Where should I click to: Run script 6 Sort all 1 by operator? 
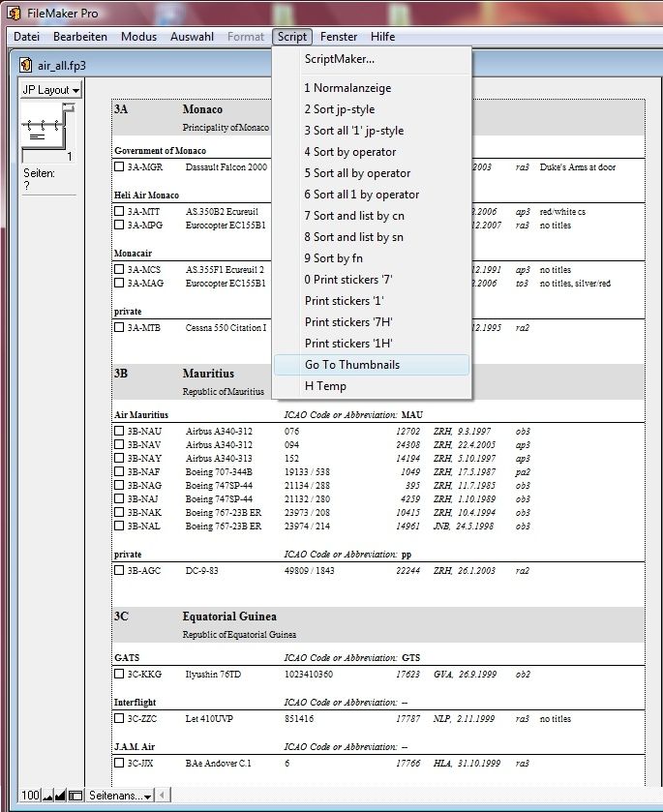pyautogui.click(x=372, y=195)
